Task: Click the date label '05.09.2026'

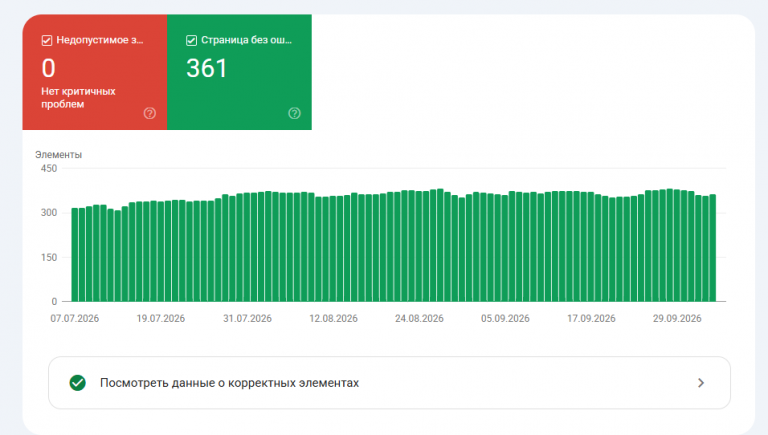Action: (505, 318)
